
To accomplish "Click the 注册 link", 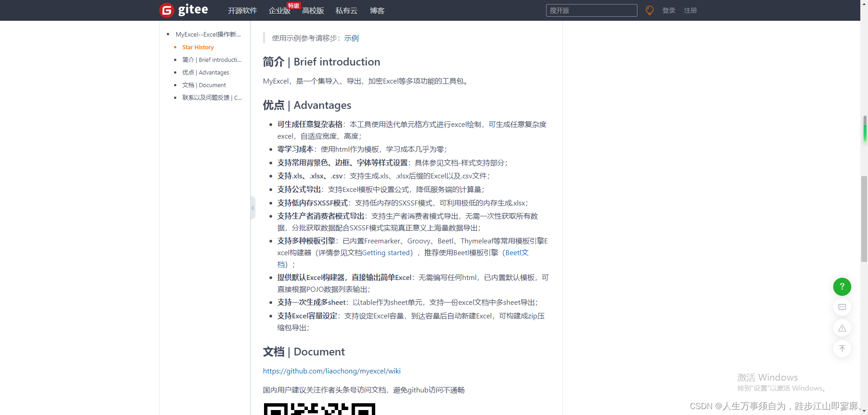I will (690, 10).
